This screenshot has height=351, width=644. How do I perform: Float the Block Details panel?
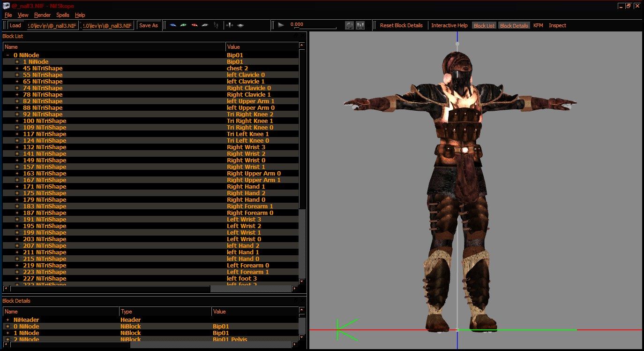click(x=296, y=300)
